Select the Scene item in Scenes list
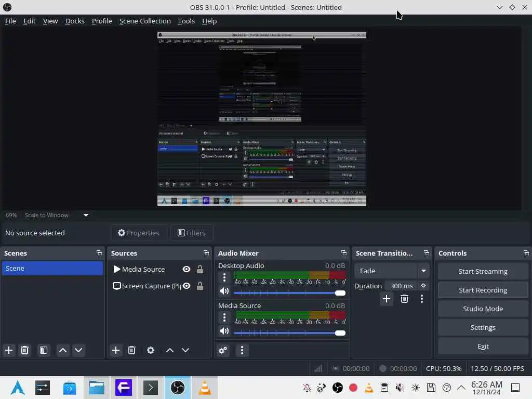Screen dimensions: 532x399 pyautogui.click(x=52, y=269)
